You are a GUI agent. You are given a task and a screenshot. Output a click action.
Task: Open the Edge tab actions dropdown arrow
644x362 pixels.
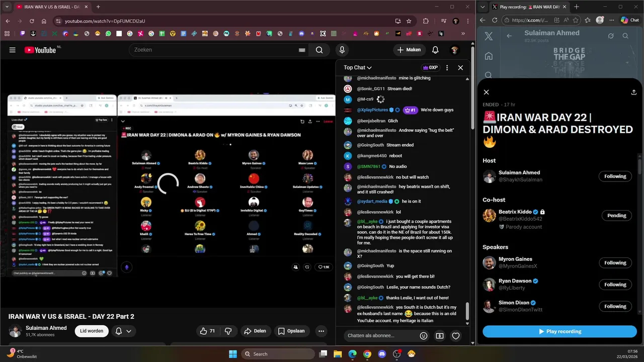point(483,7)
